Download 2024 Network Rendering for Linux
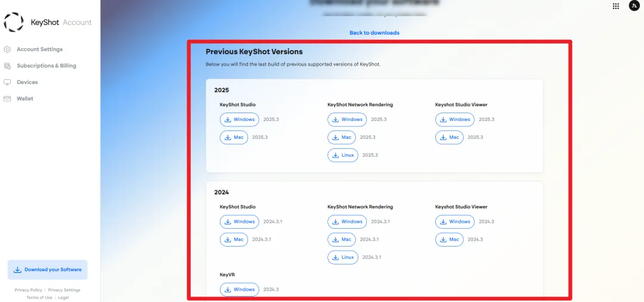 343,257
